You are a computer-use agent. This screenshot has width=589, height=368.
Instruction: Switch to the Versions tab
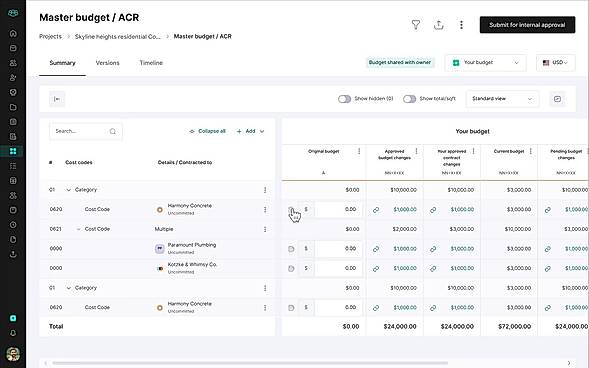tap(107, 63)
